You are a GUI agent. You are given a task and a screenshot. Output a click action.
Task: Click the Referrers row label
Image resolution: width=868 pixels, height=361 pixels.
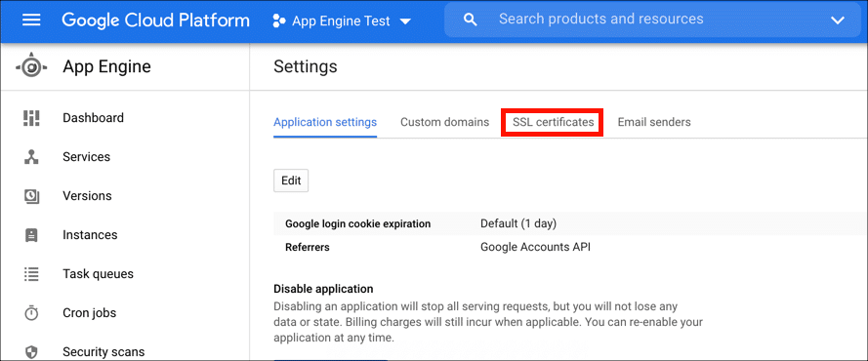(x=308, y=247)
